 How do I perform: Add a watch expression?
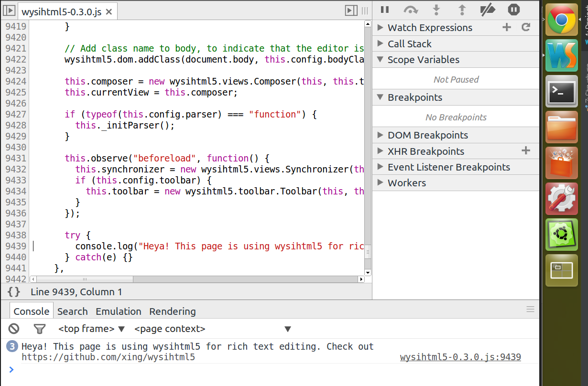pyautogui.click(x=507, y=27)
